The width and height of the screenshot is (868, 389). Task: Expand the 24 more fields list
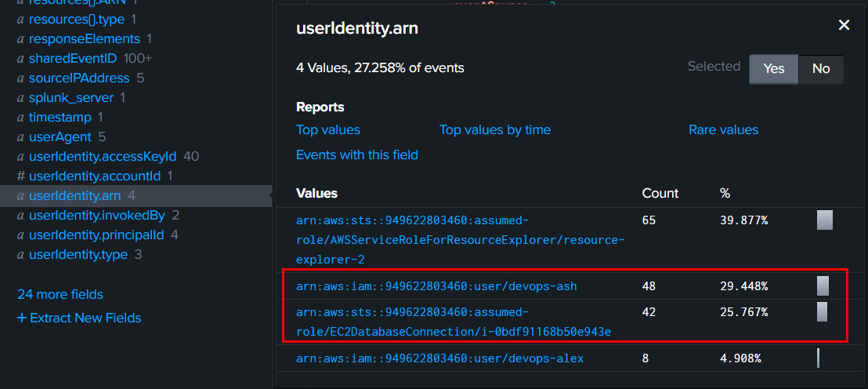pos(60,295)
